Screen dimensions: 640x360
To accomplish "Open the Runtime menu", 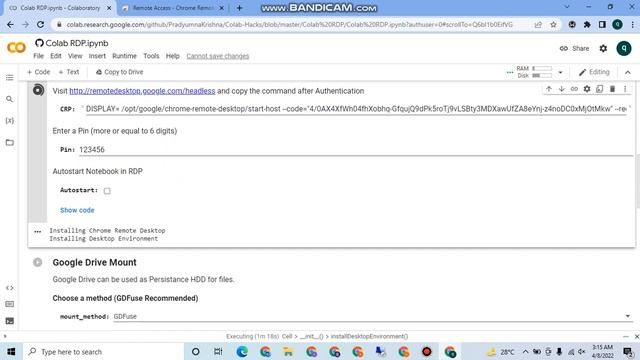I will tap(124, 56).
